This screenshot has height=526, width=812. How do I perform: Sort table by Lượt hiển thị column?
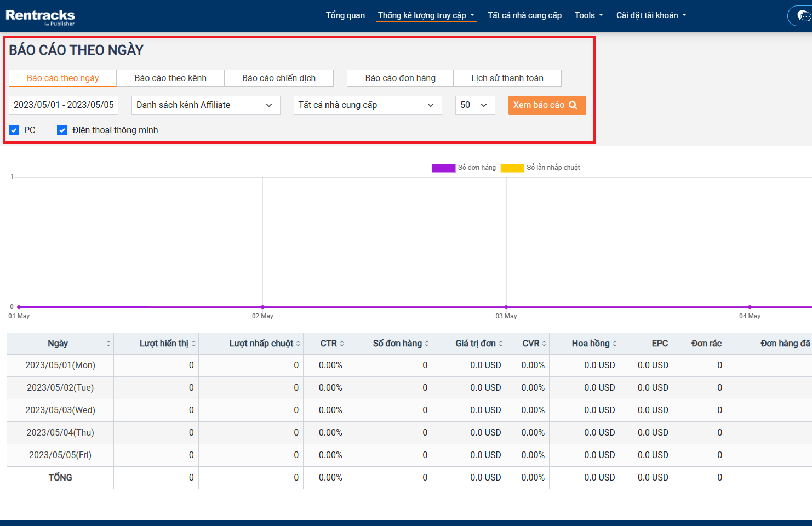[x=193, y=344]
